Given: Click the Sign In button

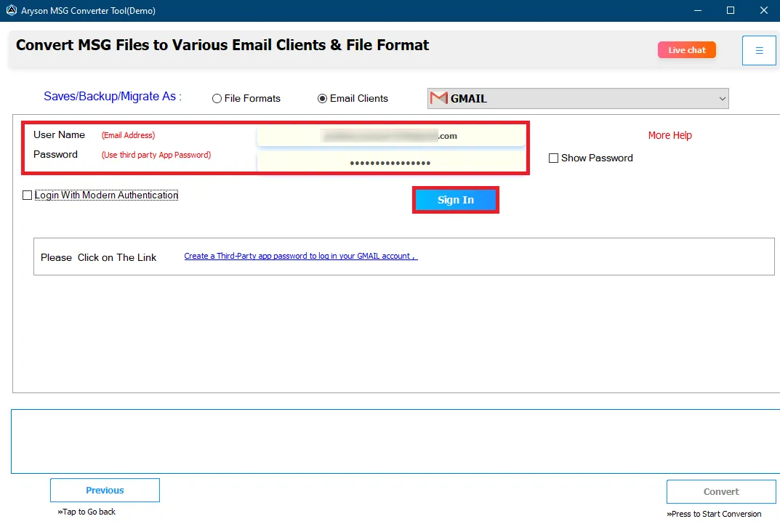Looking at the screenshot, I should [456, 200].
